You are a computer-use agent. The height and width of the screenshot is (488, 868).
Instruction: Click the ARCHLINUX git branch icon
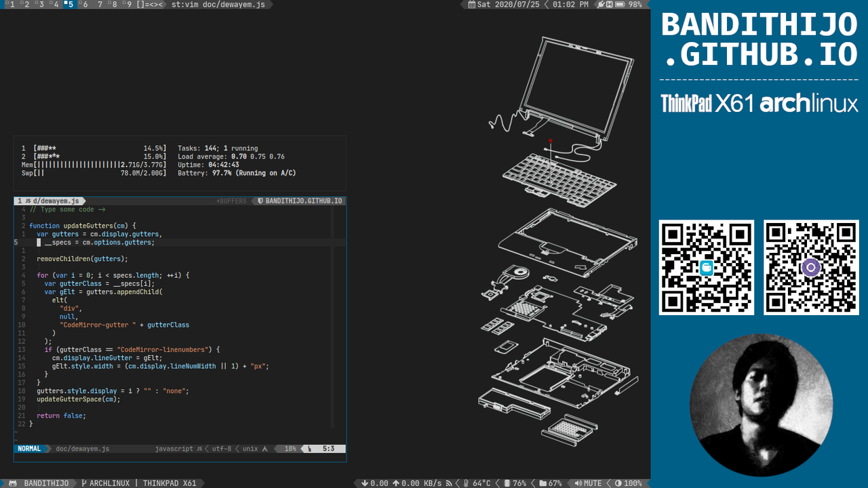[x=83, y=483]
